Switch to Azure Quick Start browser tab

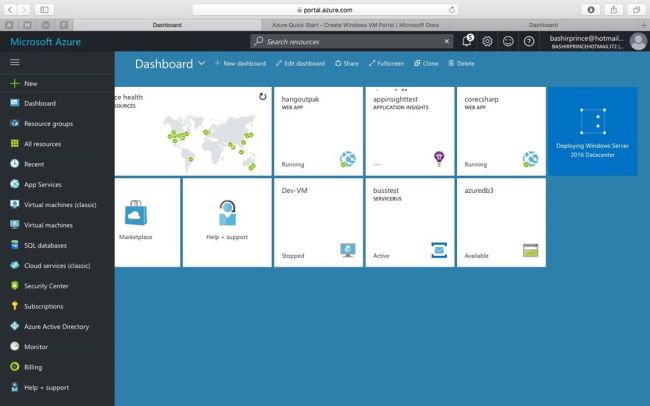355,25
